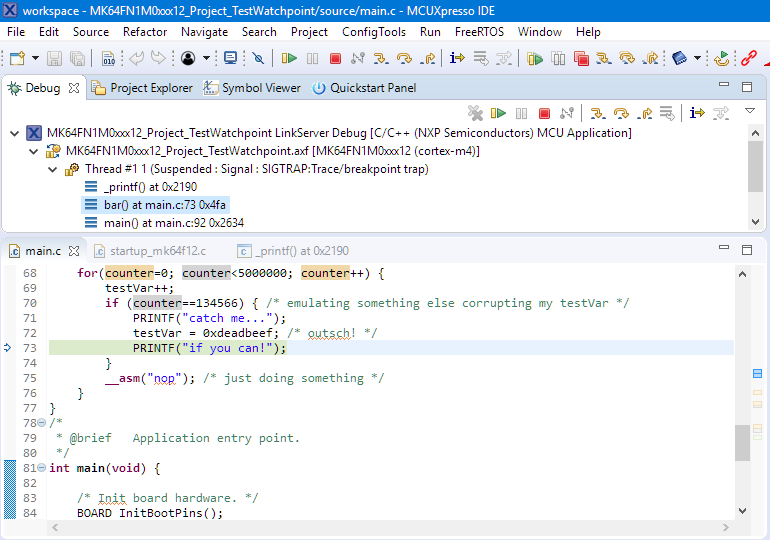Click the Resume button in main toolbar
770x540 pixels.
(x=288, y=59)
